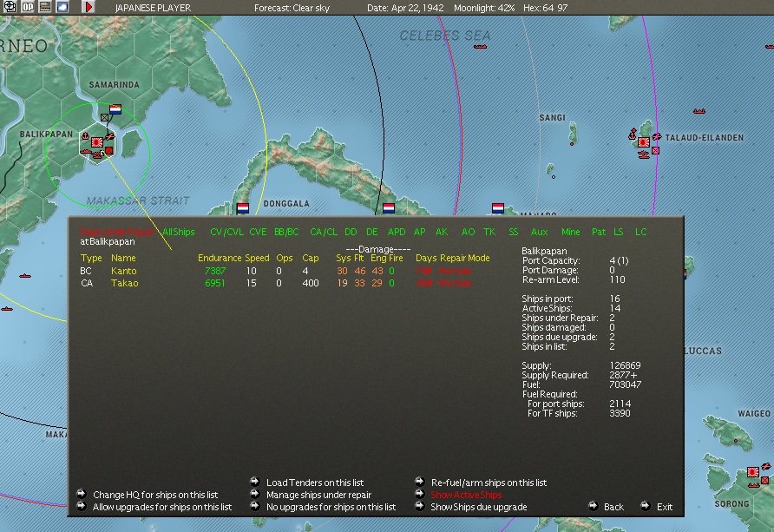Switch to the CV/CVL filter tab
Image resolution: width=774 pixels, height=532 pixels.
[x=227, y=232]
